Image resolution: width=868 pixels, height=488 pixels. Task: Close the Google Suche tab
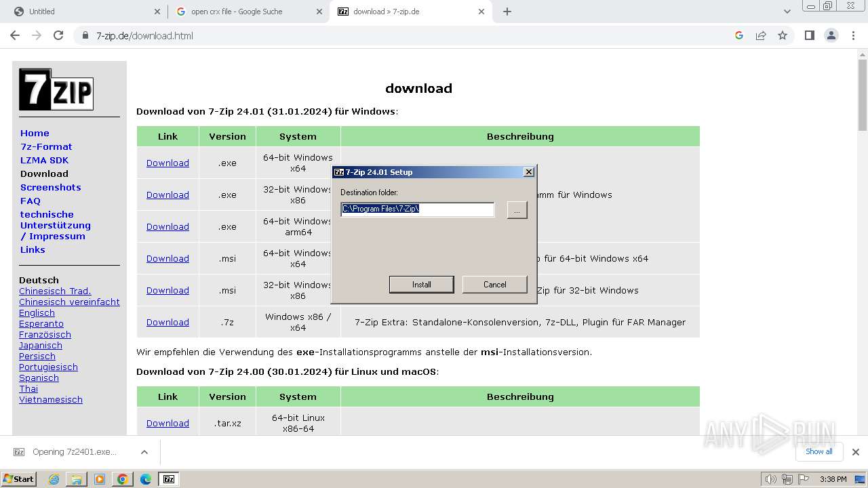319,12
